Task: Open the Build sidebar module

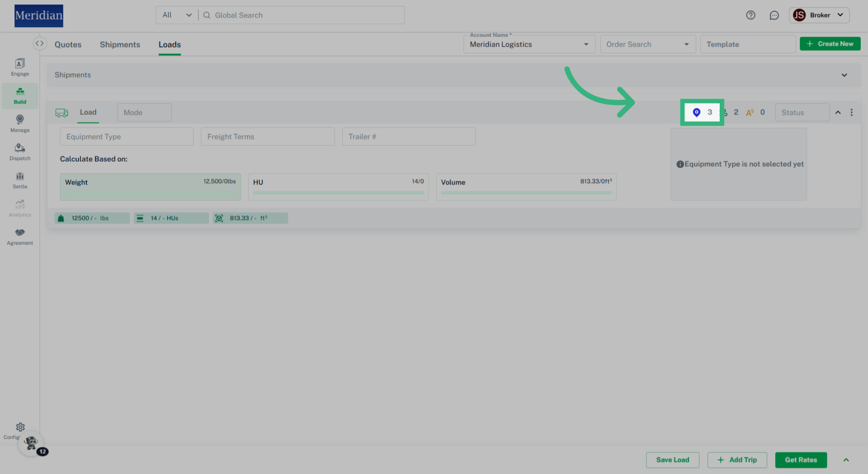Action: 20,96
